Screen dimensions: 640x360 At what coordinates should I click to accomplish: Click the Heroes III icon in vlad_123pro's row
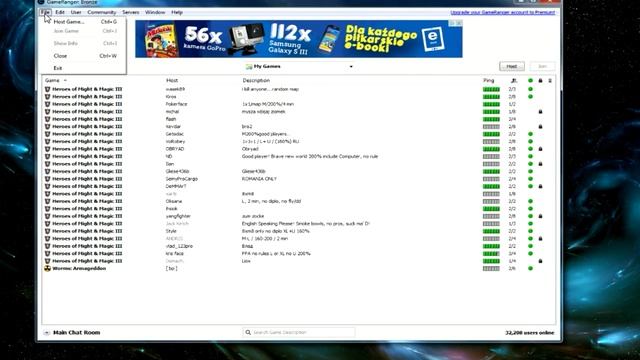[x=47, y=246]
